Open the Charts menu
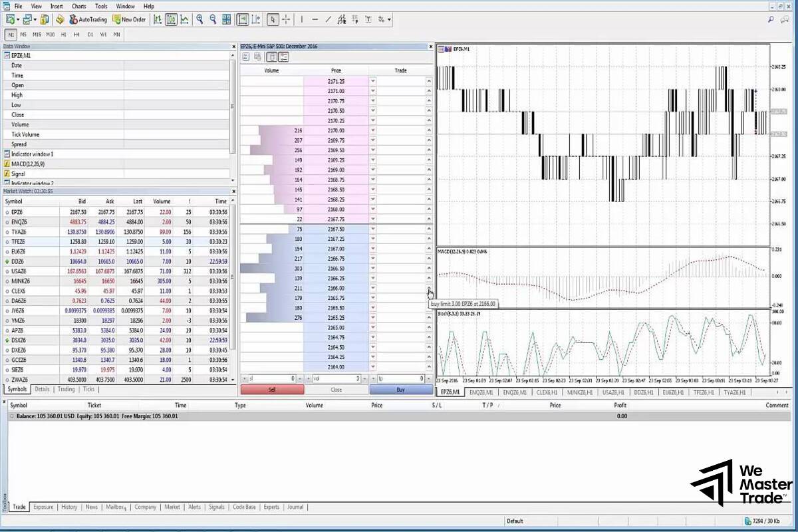The height and width of the screenshot is (532, 798). click(78, 6)
